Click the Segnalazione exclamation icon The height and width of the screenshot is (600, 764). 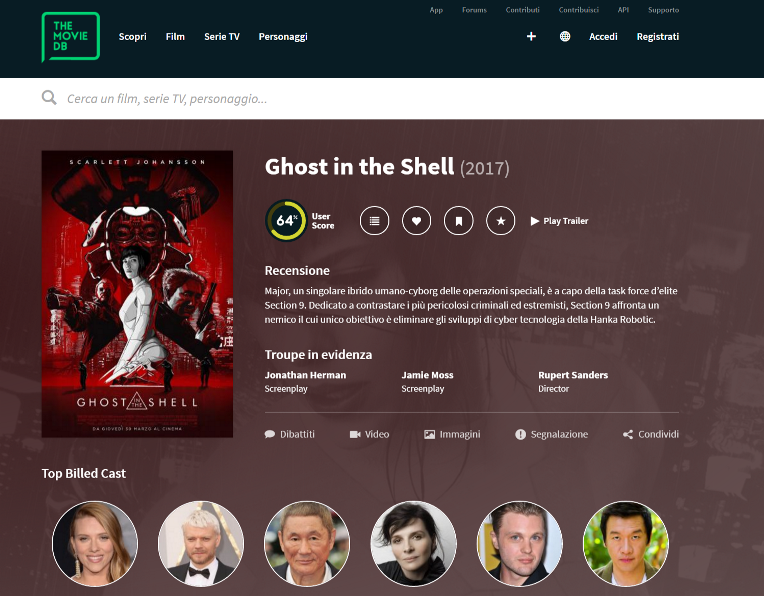click(x=520, y=434)
